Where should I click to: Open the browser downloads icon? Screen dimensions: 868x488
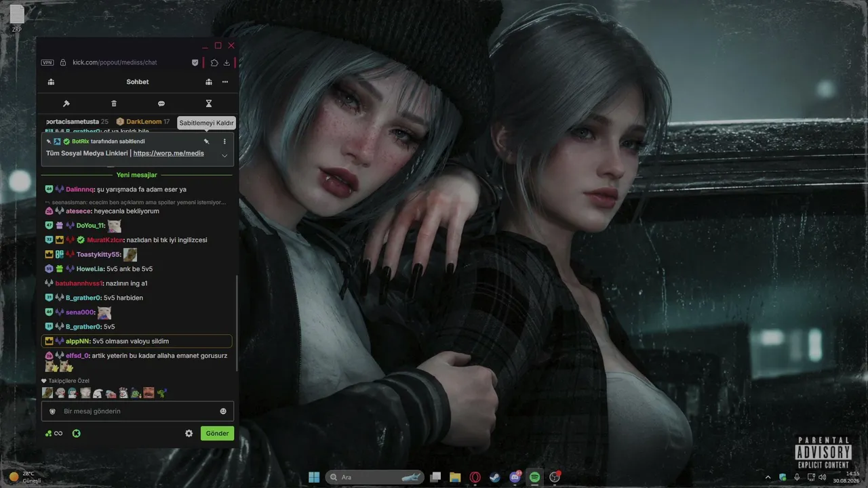(226, 62)
